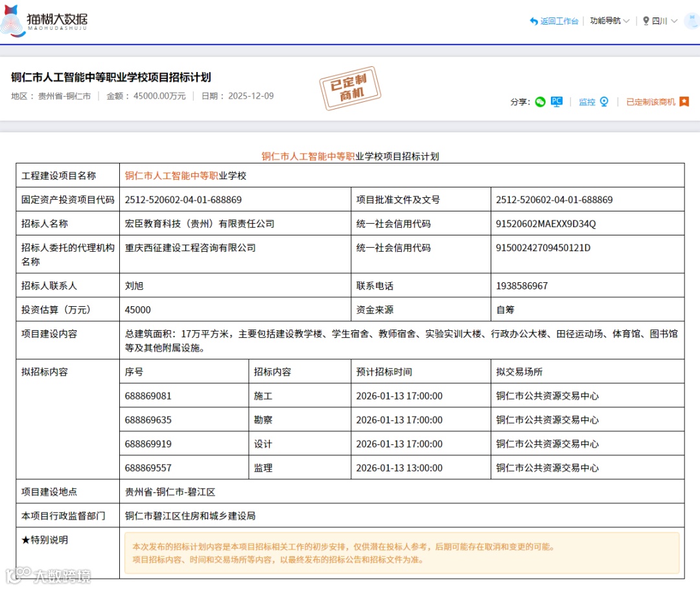700x589 pixels.
Task: Open the 返回工作台 link
Action: 559,21
